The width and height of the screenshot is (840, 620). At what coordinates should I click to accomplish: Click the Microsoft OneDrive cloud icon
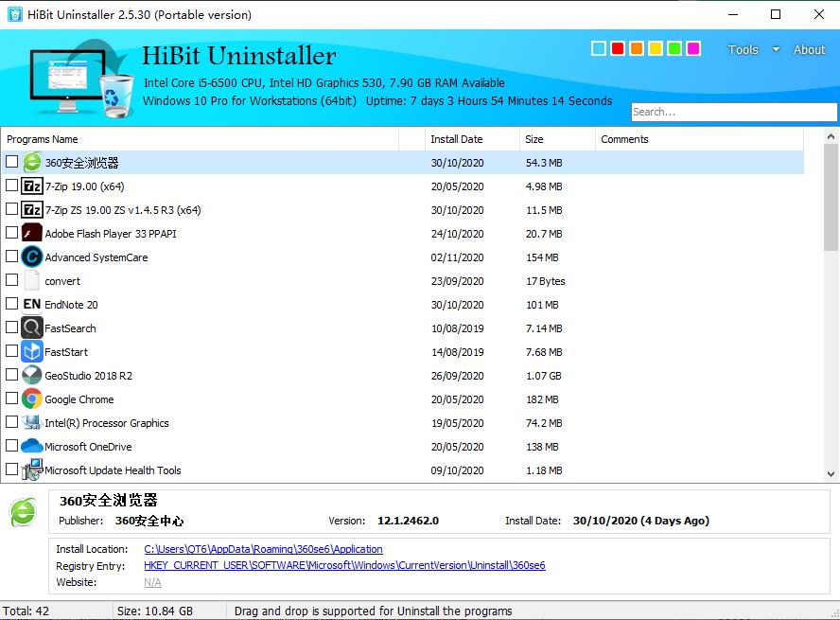(x=32, y=446)
